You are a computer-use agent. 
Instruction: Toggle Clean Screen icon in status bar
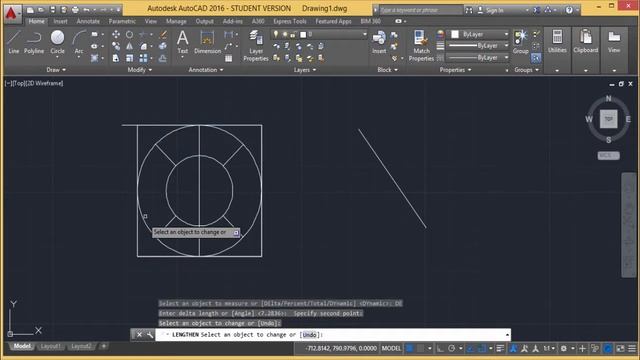coord(620,348)
